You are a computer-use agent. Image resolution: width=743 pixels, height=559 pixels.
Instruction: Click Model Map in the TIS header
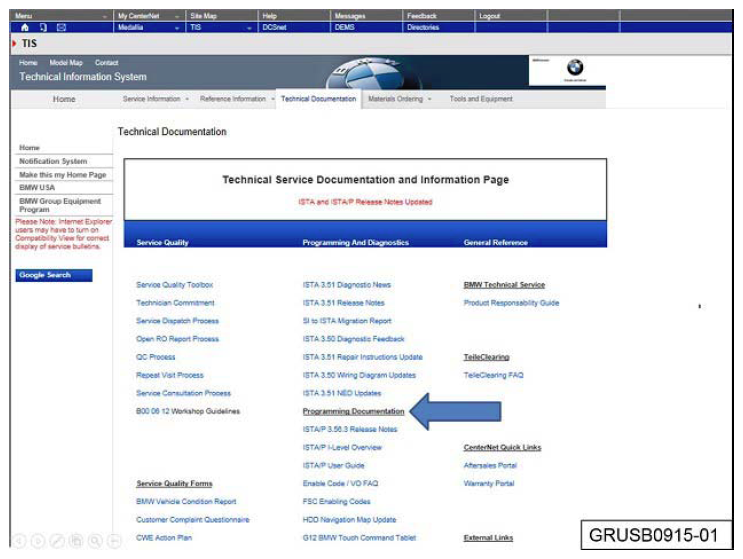66,63
